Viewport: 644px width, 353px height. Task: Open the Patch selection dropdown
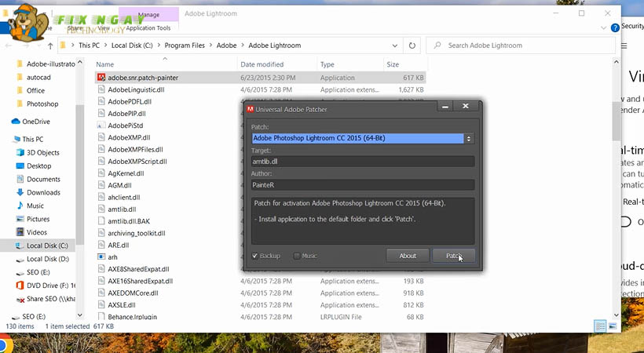[469, 139]
